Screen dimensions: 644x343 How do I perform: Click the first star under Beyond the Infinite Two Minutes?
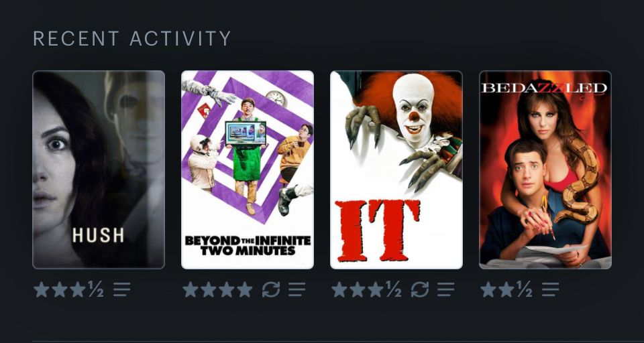click(x=191, y=289)
